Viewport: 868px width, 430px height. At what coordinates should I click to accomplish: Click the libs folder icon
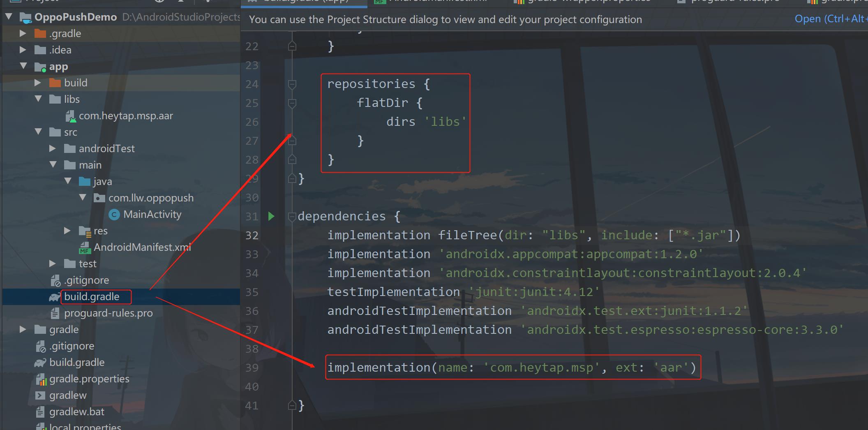(55, 99)
